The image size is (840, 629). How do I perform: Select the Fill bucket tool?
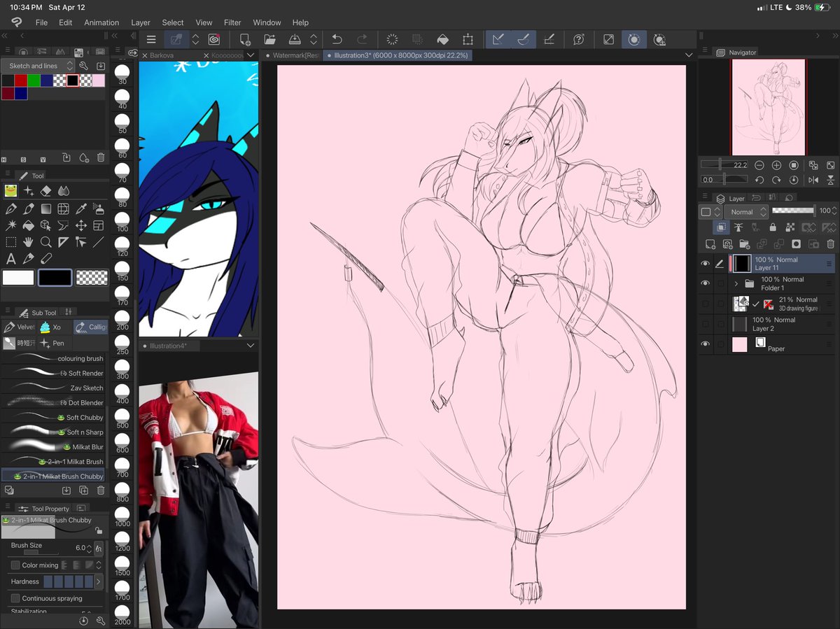point(28,225)
